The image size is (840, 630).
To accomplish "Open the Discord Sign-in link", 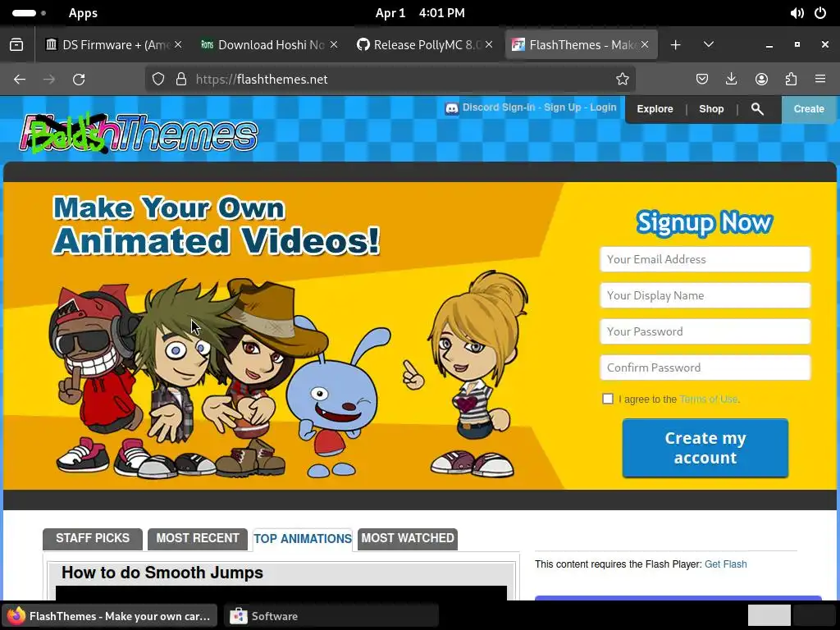I will tap(499, 107).
